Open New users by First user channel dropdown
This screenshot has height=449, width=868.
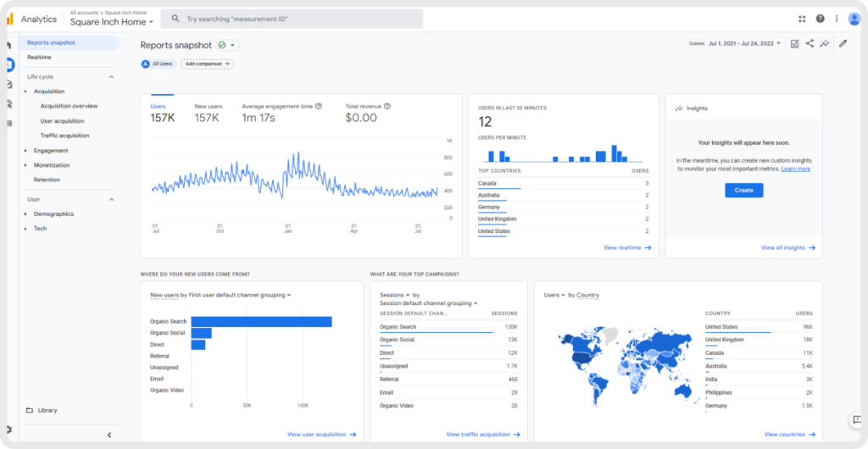tap(220, 296)
